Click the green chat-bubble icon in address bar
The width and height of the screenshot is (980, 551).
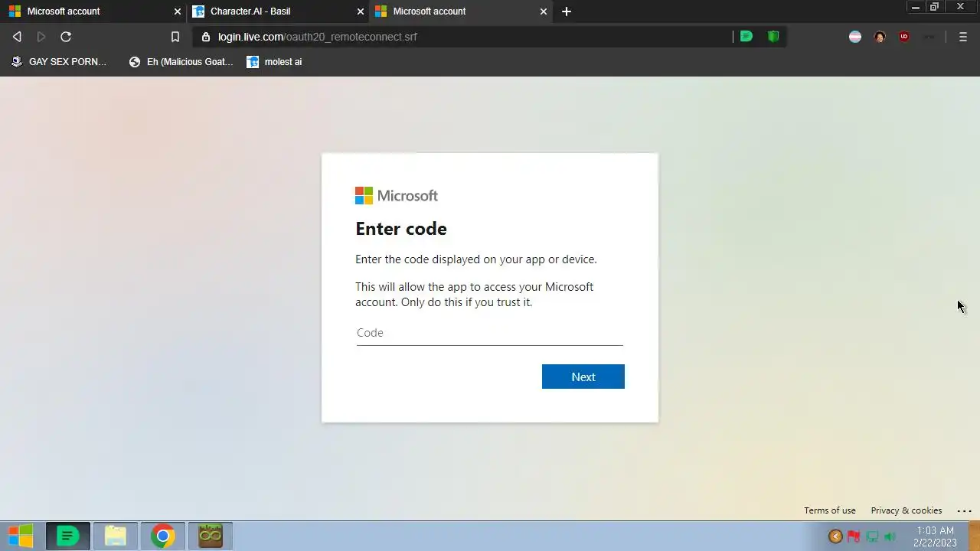click(746, 37)
